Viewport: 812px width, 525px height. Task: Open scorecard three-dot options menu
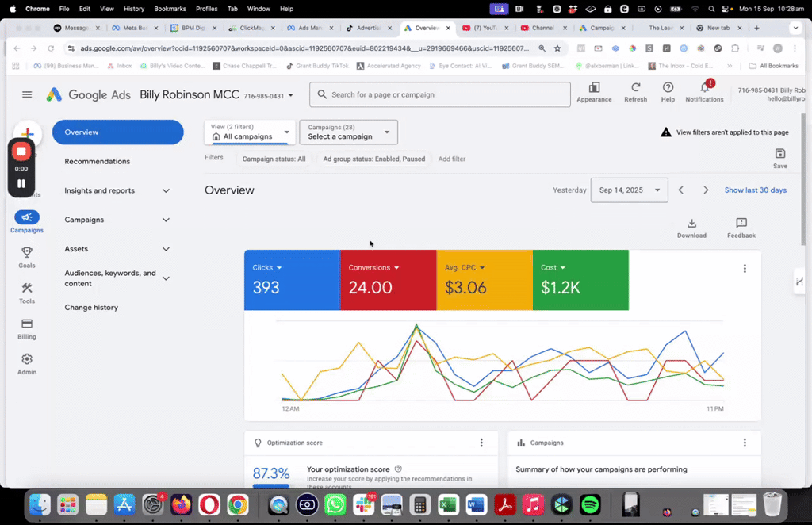click(745, 269)
